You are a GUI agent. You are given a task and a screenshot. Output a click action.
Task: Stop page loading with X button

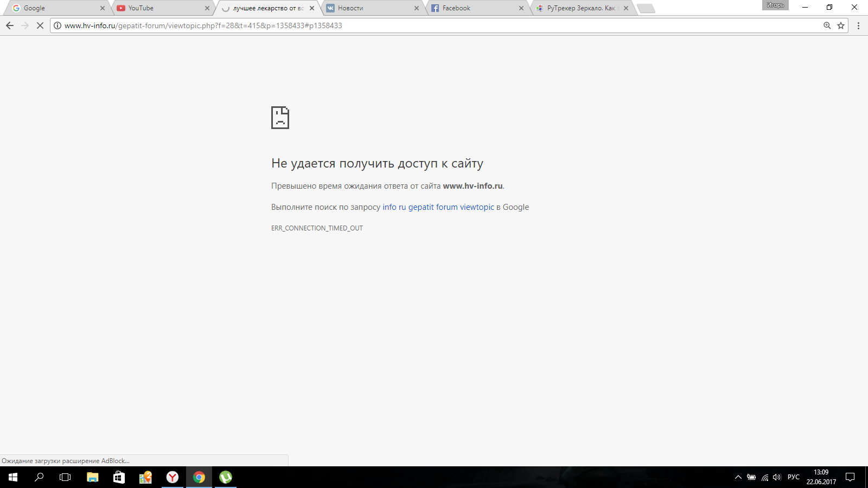[x=40, y=25]
